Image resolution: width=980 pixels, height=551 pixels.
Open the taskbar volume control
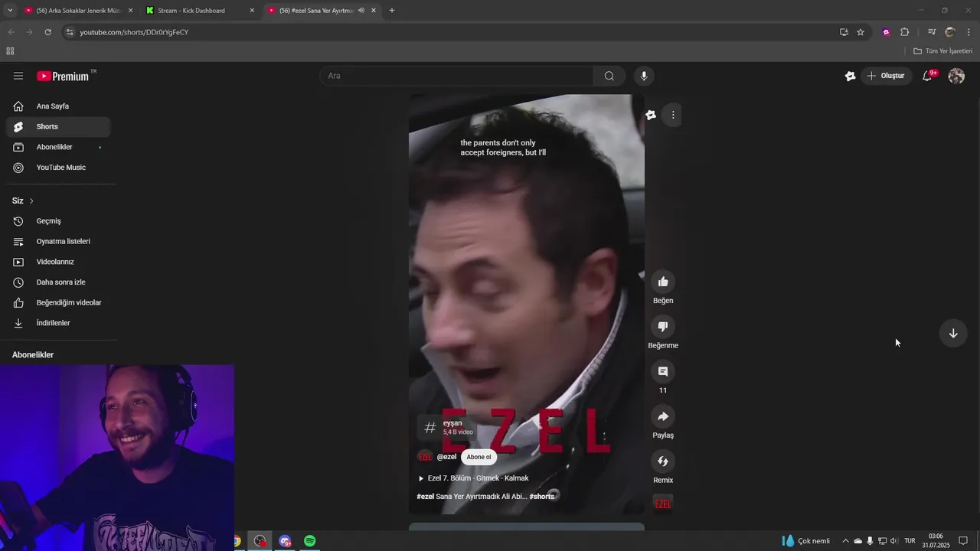893,541
